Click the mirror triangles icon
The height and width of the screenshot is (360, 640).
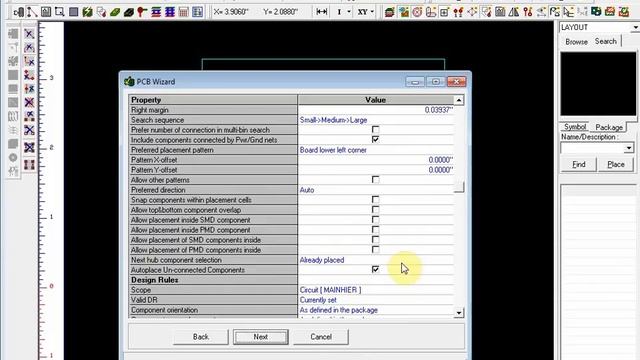[513, 12]
